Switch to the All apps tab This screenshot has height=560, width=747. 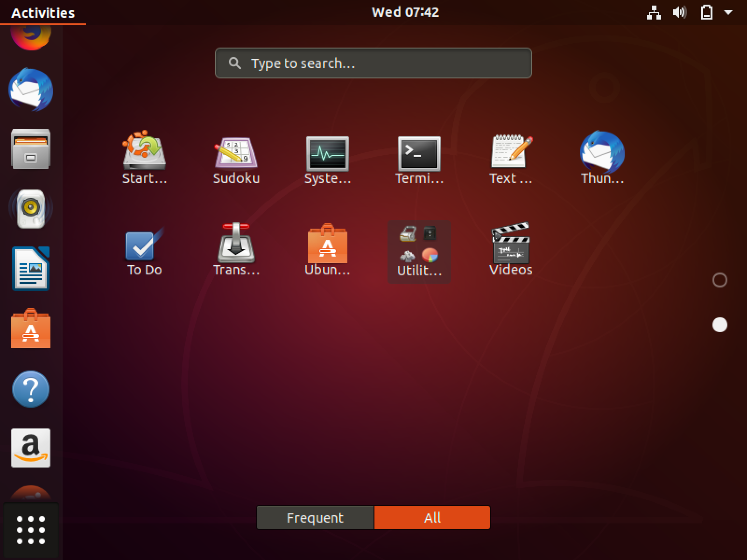pyautogui.click(x=432, y=518)
